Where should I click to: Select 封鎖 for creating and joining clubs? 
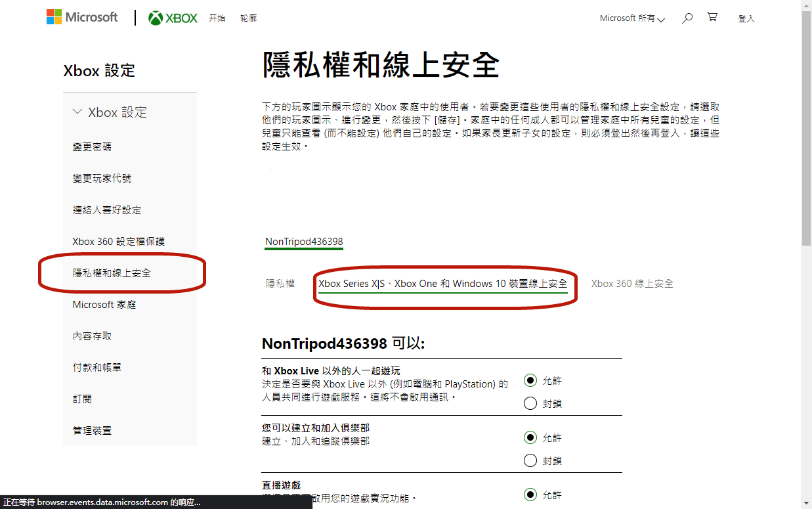pos(530,461)
